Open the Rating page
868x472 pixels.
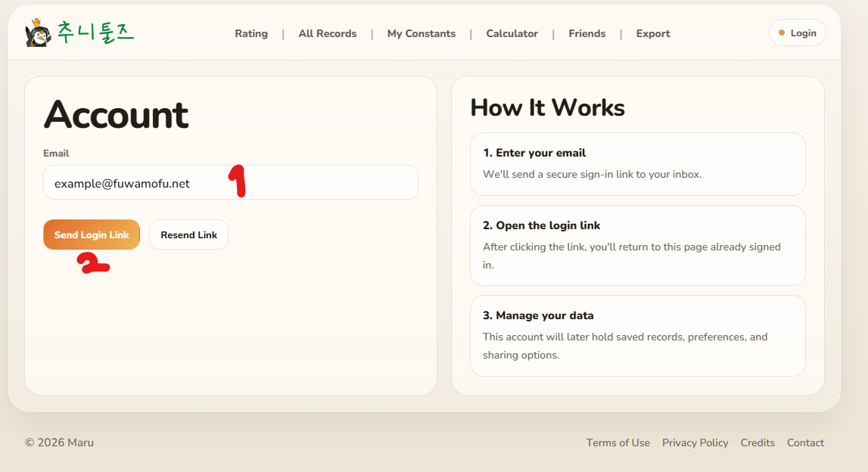tap(251, 33)
